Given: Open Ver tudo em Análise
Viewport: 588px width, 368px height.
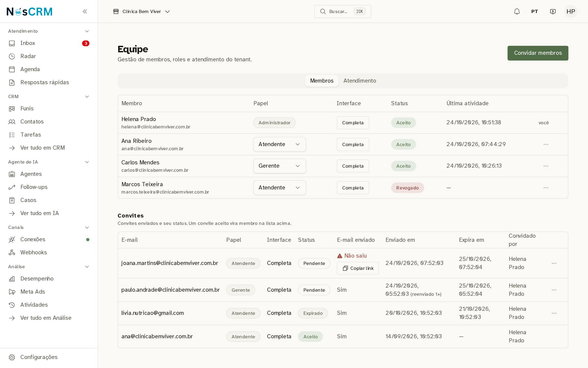Looking at the screenshot, I should [46, 318].
